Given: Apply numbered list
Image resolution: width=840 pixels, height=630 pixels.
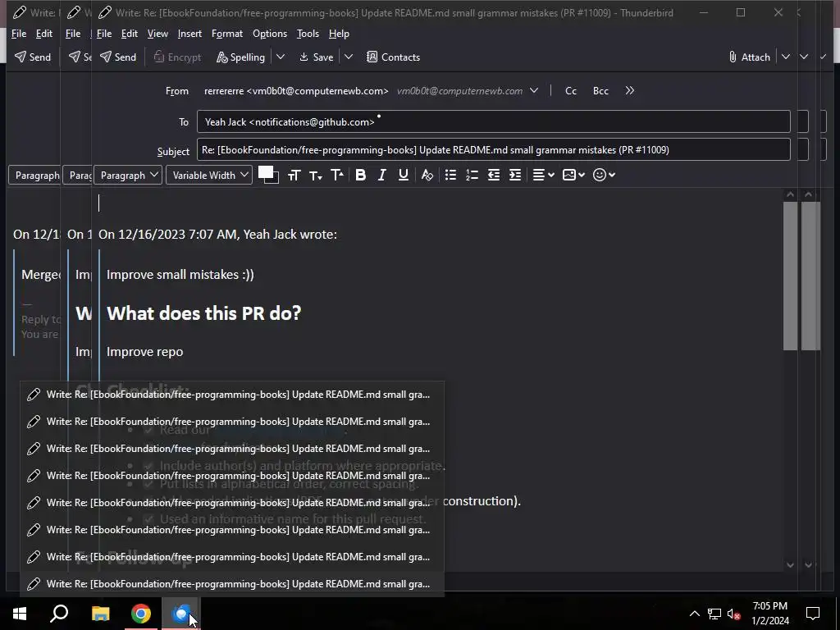Looking at the screenshot, I should pos(472,176).
